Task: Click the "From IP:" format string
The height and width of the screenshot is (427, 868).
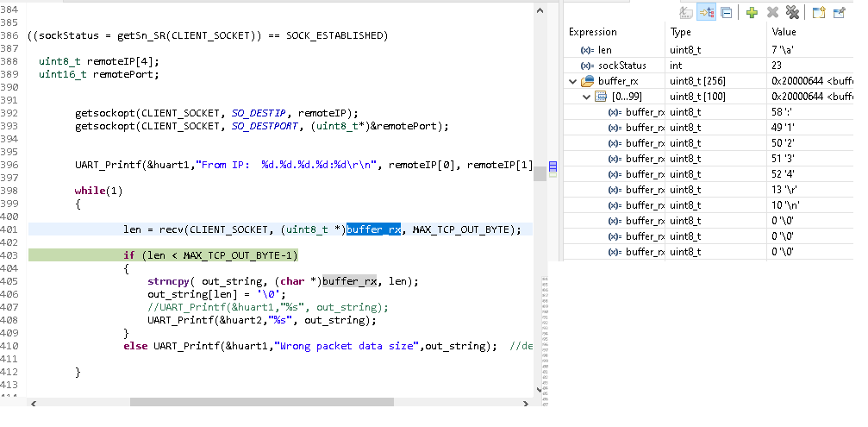Action: pos(287,165)
